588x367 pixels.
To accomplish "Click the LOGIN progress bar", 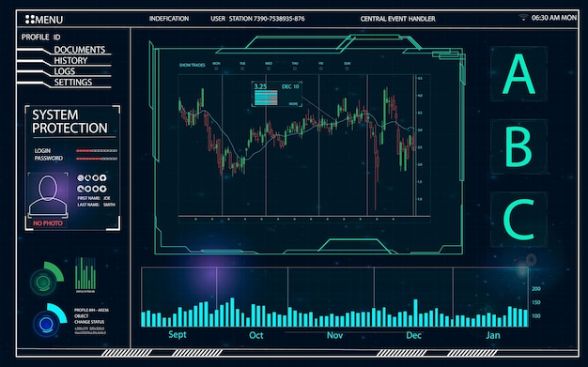I will pos(97,151).
